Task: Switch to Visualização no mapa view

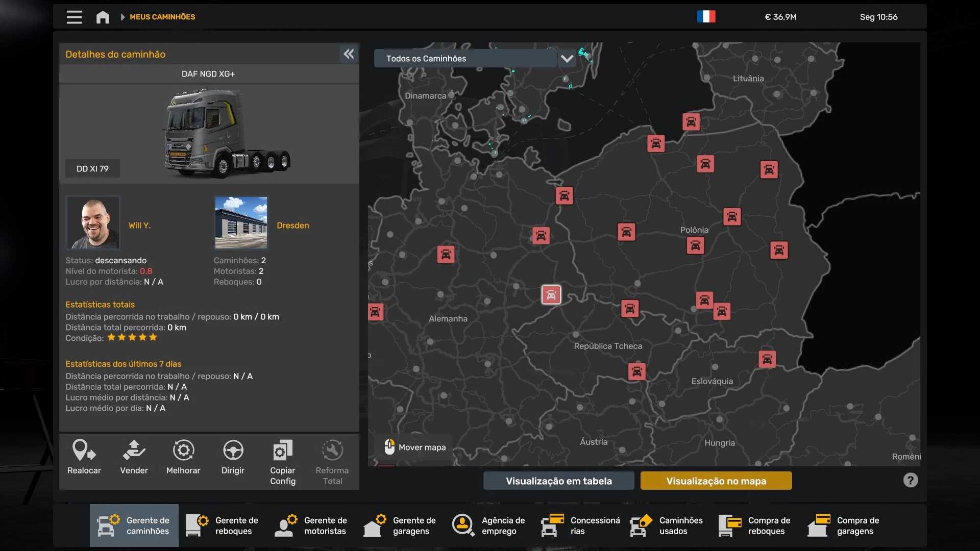Action: [716, 481]
